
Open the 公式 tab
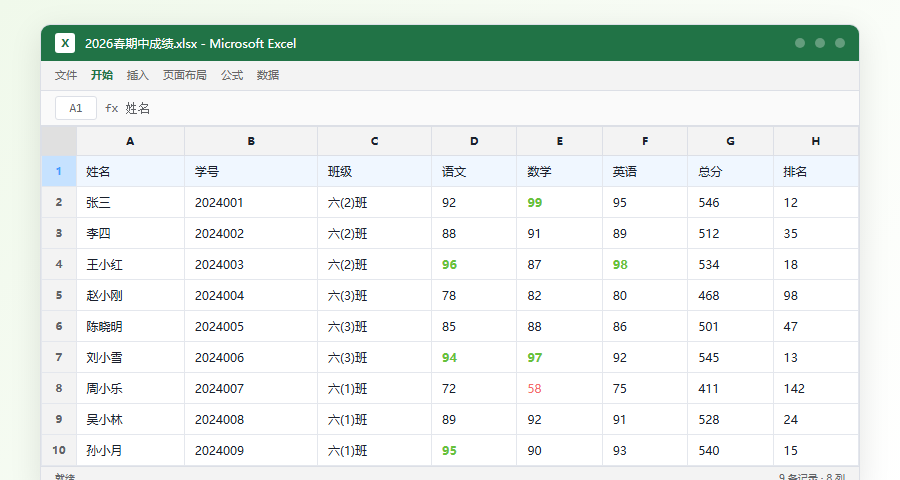(x=232, y=75)
